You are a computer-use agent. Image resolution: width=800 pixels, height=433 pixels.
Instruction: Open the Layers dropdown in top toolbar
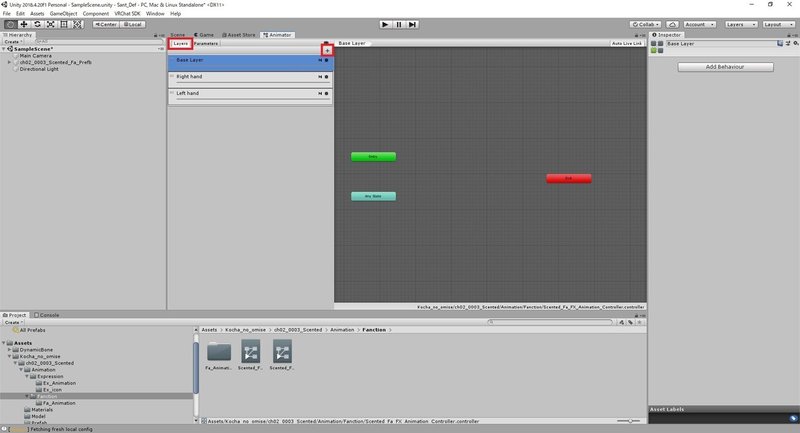741,24
